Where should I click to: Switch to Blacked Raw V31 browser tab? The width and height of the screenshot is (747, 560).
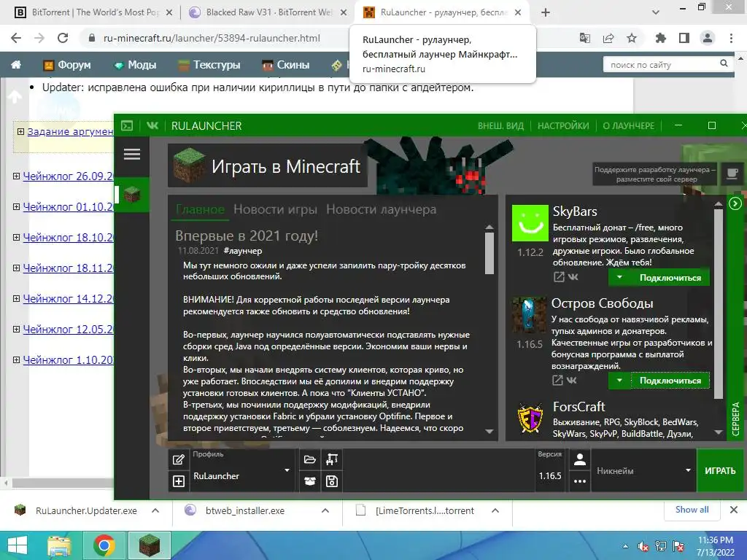coord(268,12)
